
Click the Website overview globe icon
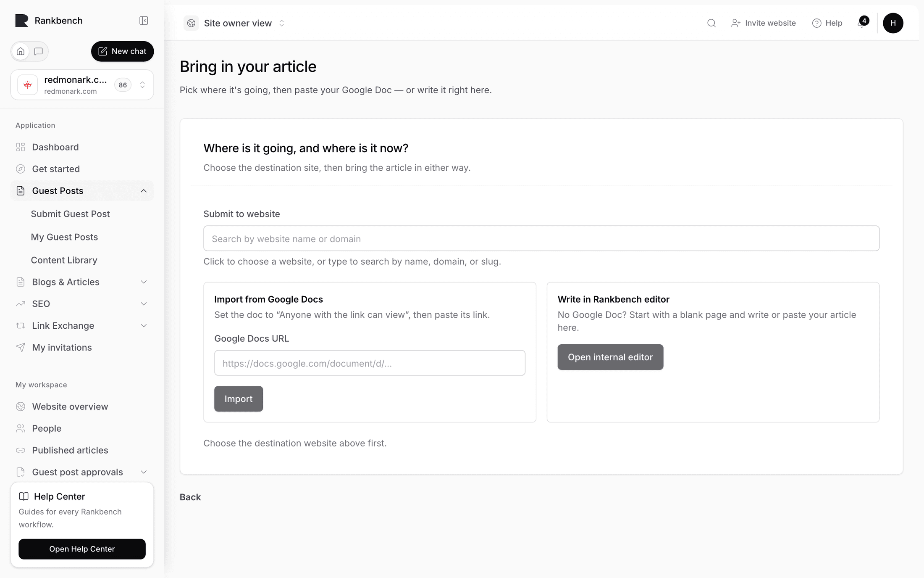(21, 406)
